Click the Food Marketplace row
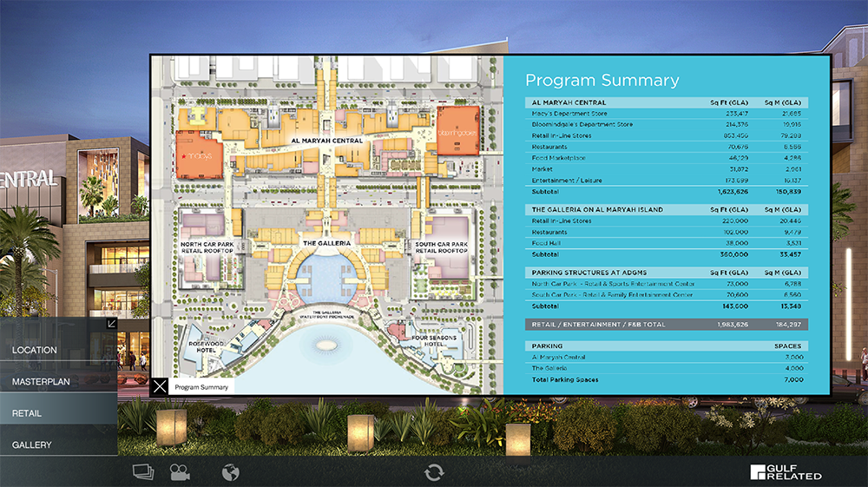The image size is (868, 487). click(667, 158)
